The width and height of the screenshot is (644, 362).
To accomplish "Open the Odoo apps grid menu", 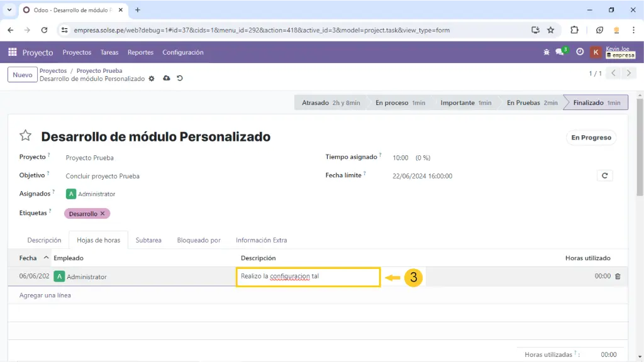I will [12, 52].
